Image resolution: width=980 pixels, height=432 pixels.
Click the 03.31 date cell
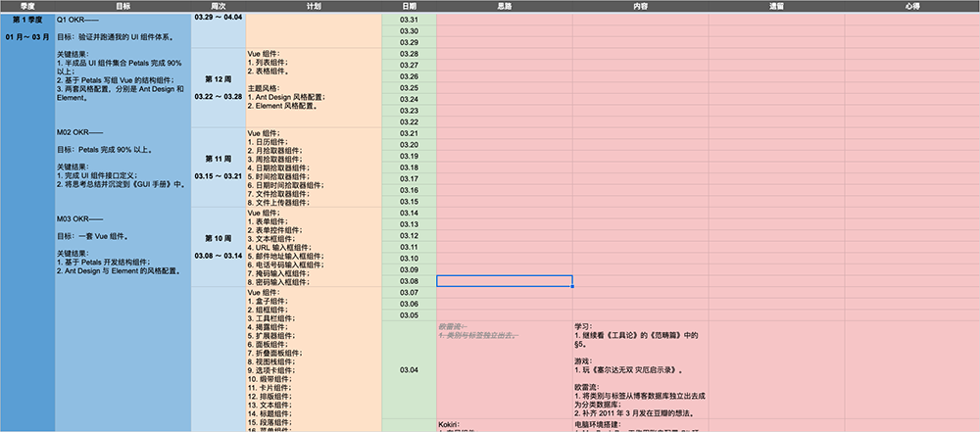pos(409,20)
